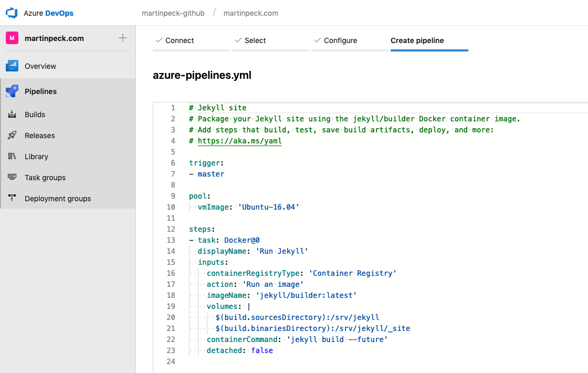
Task: Click the Overview sidebar icon
Action: tap(12, 66)
